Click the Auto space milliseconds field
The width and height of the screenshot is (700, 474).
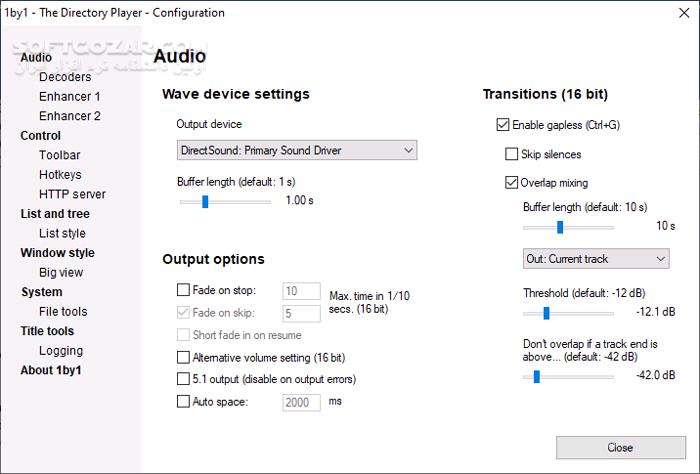301,402
